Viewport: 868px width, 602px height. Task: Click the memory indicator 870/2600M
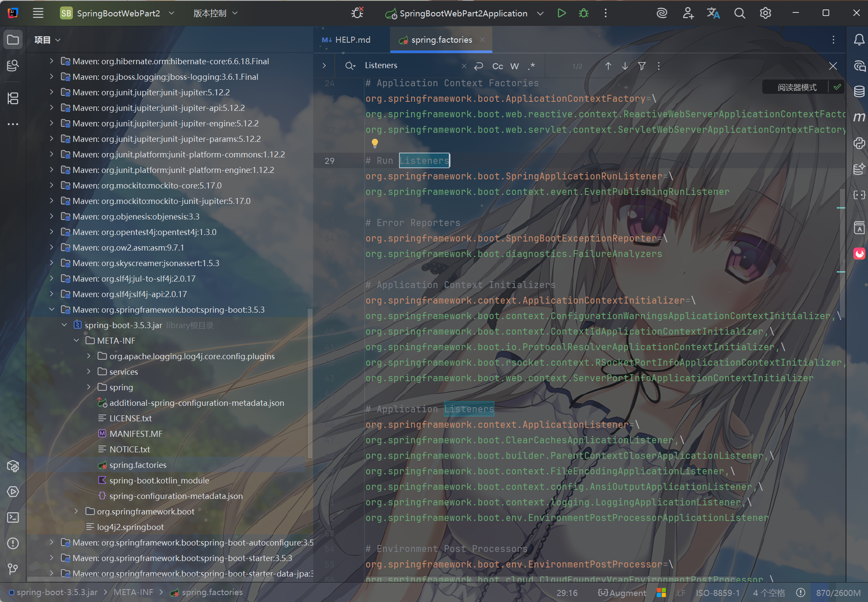[x=838, y=593]
